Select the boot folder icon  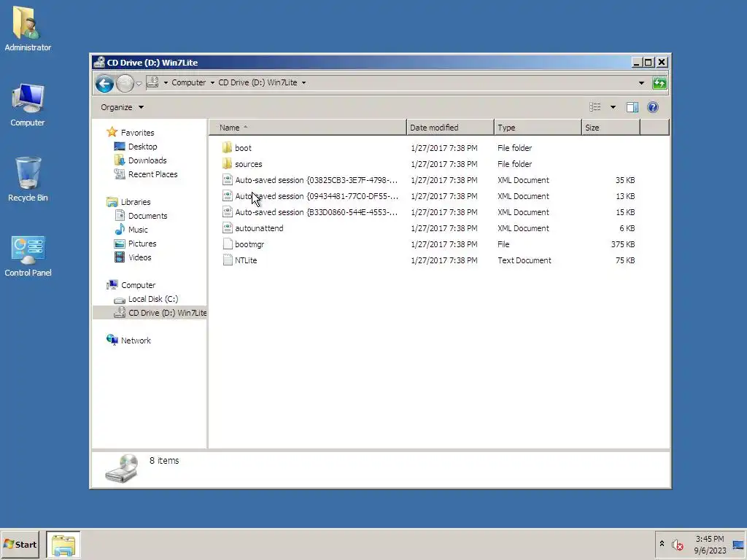pos(228,147)
